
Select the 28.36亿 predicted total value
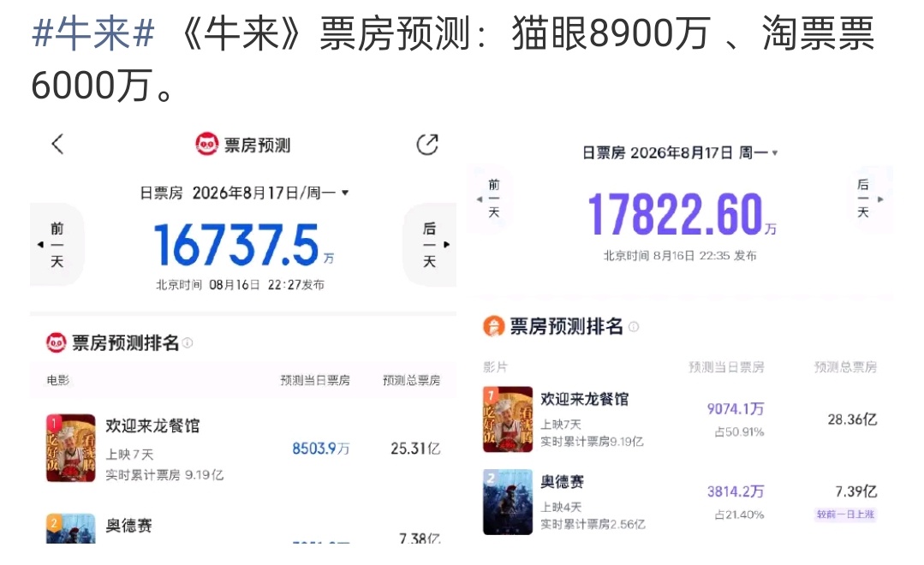click(x=852, y=419)
